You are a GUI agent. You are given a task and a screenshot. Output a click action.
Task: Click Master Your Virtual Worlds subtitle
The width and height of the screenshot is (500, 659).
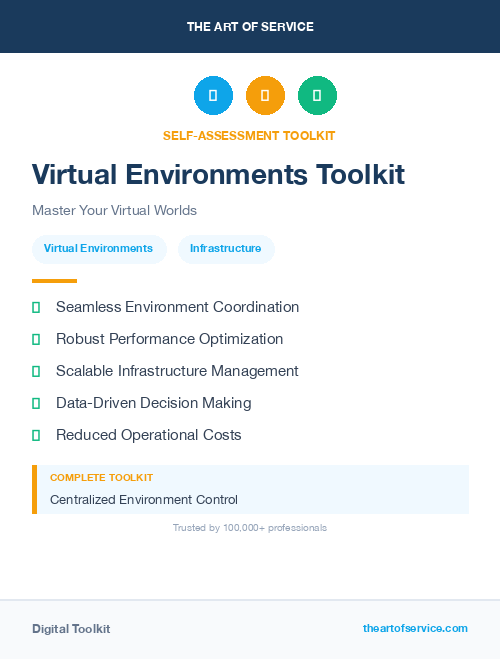click(x=114, y=210)
